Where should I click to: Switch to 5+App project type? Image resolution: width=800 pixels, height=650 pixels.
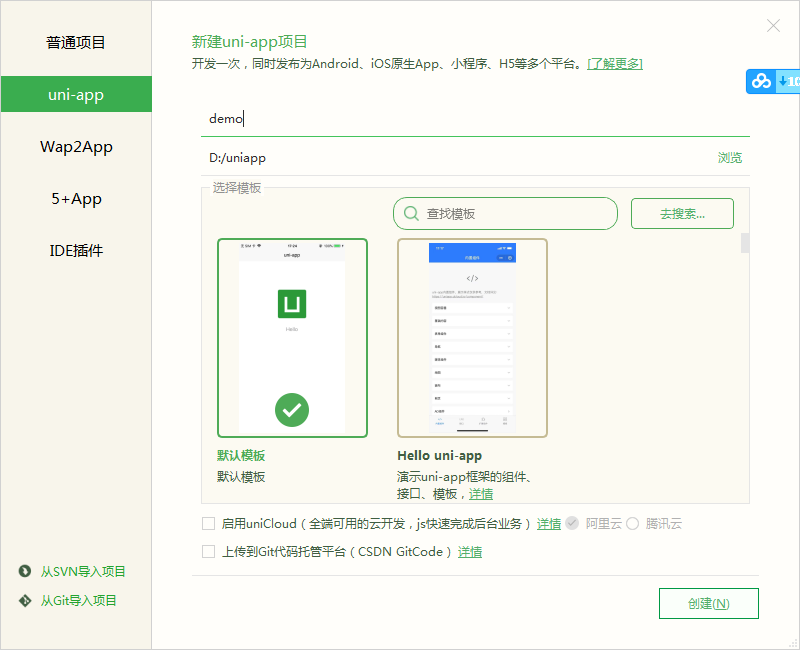pos(76,198)
